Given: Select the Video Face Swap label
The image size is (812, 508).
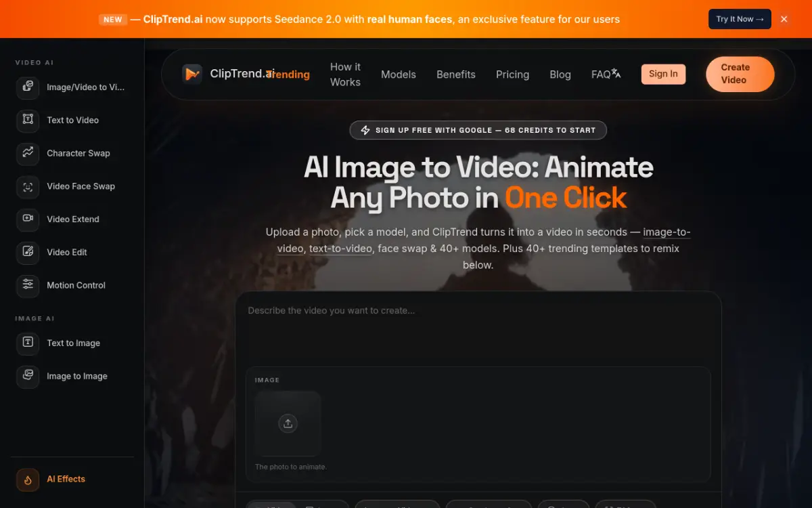Looking at the screenshot, I should click(x=81, y=186).
